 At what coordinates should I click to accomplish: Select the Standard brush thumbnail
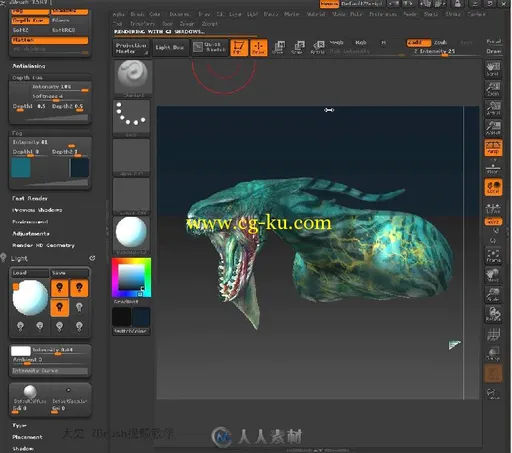pos(133,77)
